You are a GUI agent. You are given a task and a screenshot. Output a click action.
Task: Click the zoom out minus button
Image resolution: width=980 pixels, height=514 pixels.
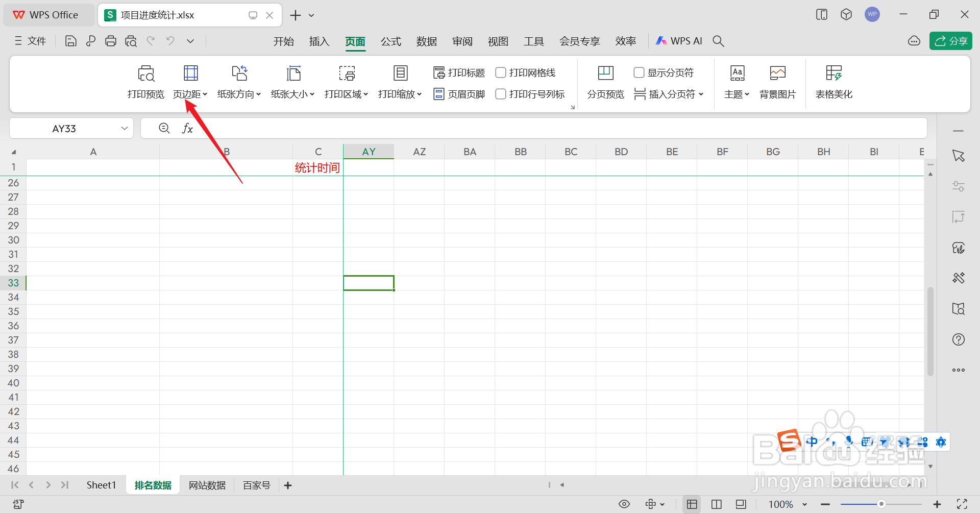(825, 504)
